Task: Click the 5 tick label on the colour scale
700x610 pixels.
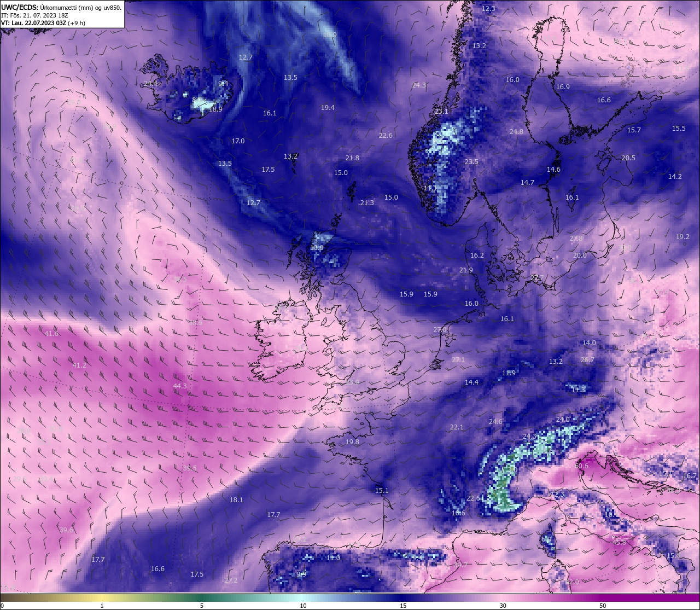Action: pos(202,606)
